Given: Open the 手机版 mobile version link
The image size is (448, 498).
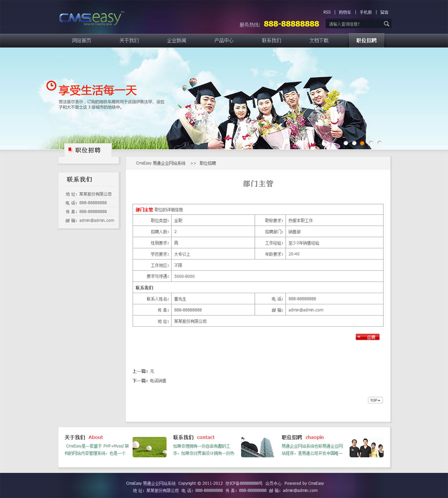Looking at the screenshot, I should tap(366, 12).
